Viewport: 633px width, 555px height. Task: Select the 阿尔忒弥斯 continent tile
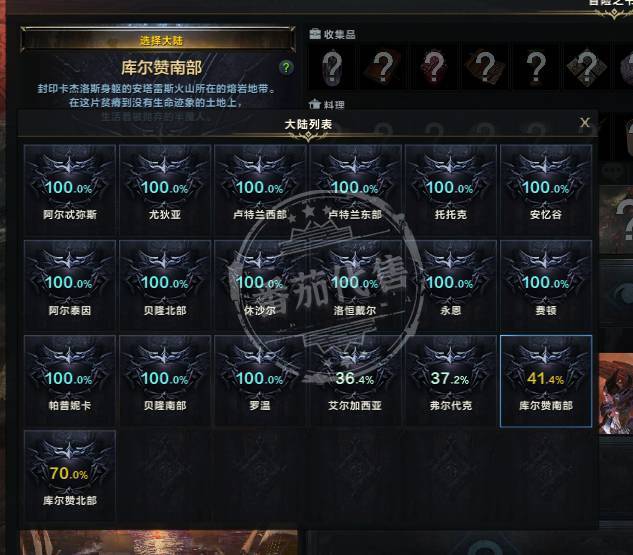click(x=70, y=189)
